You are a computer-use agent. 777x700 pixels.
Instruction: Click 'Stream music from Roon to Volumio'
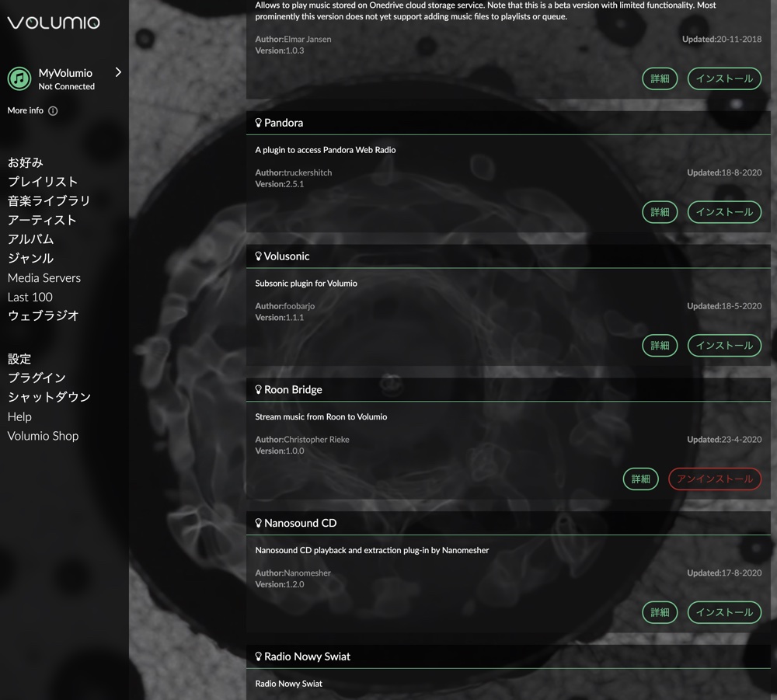pos(321,416)
